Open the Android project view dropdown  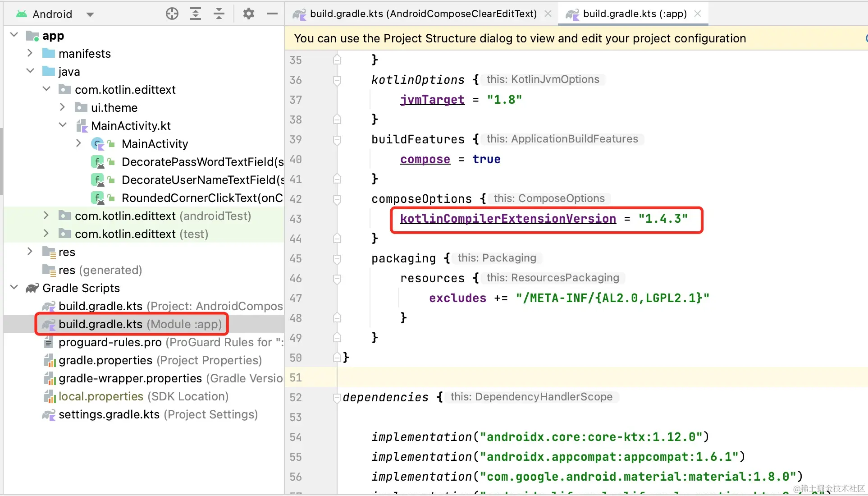[90, 14]
